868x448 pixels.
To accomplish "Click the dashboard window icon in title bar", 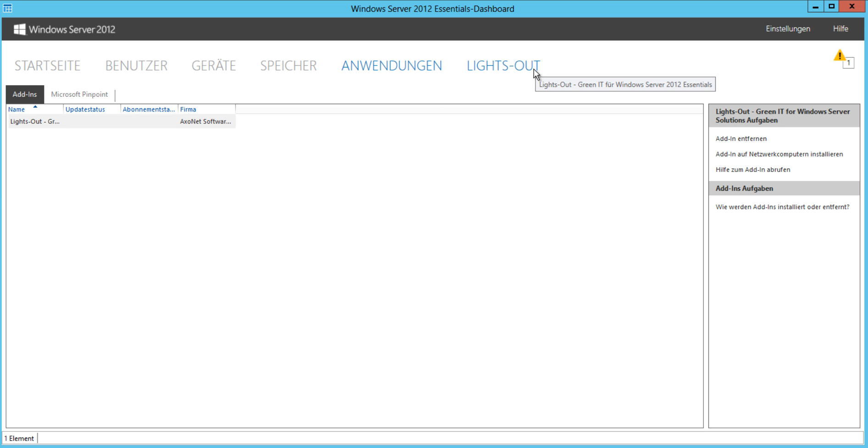I will point(8,8).
